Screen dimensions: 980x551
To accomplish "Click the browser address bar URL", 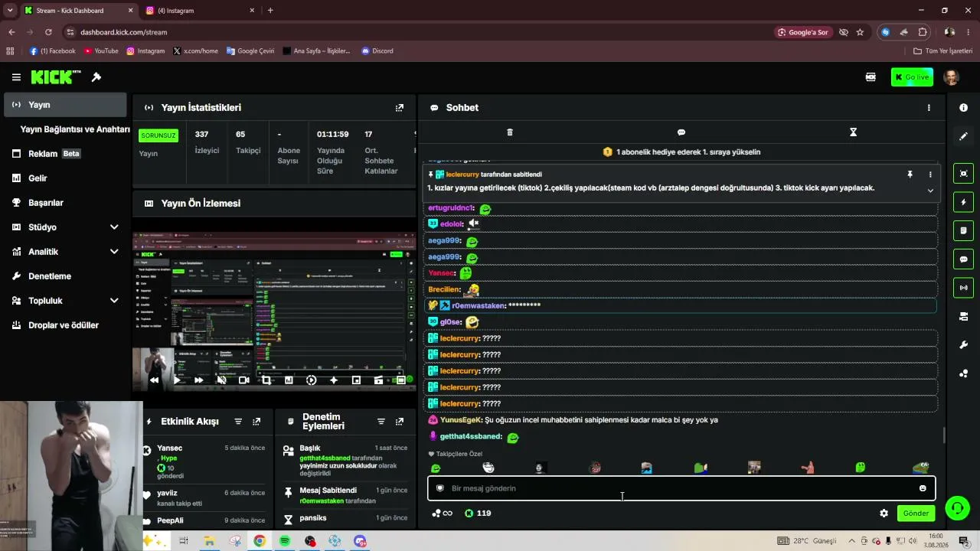I will (x=124, y=32).
